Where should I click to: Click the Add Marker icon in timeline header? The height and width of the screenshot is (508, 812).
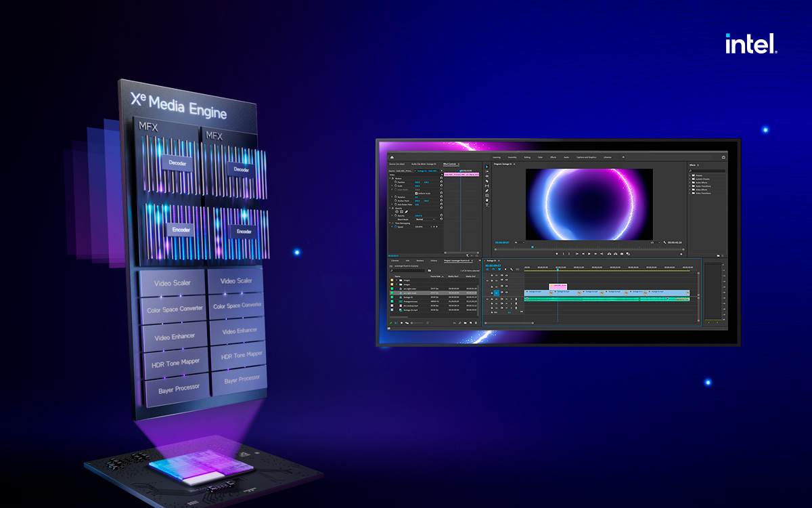pyautogui.click(x=505, y=269)
